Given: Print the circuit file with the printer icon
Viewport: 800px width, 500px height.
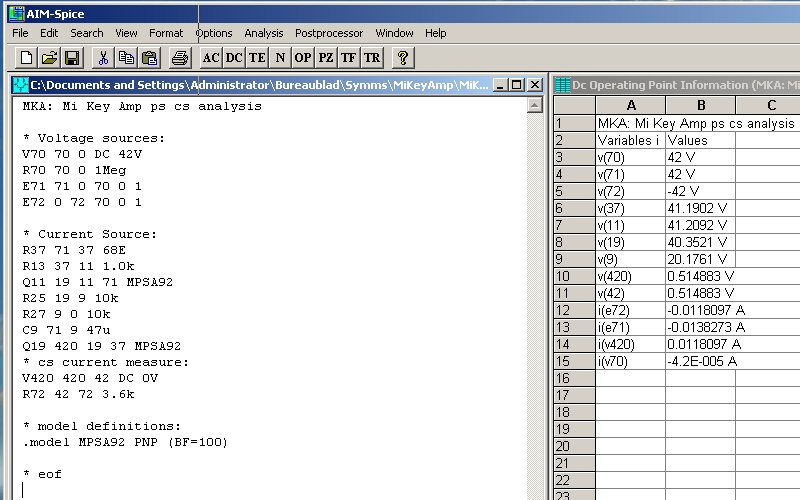Looking at the screenshot, I should (x=180, y=58).
